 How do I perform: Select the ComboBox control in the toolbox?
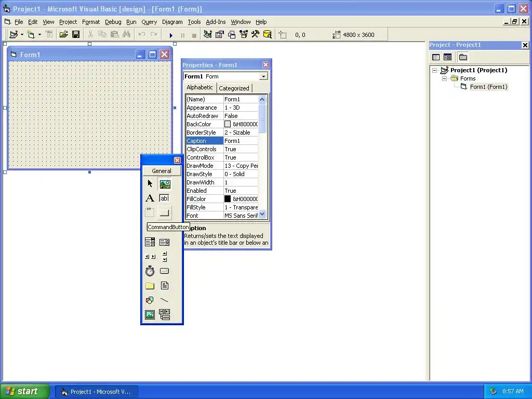click(x=150, y=242)
